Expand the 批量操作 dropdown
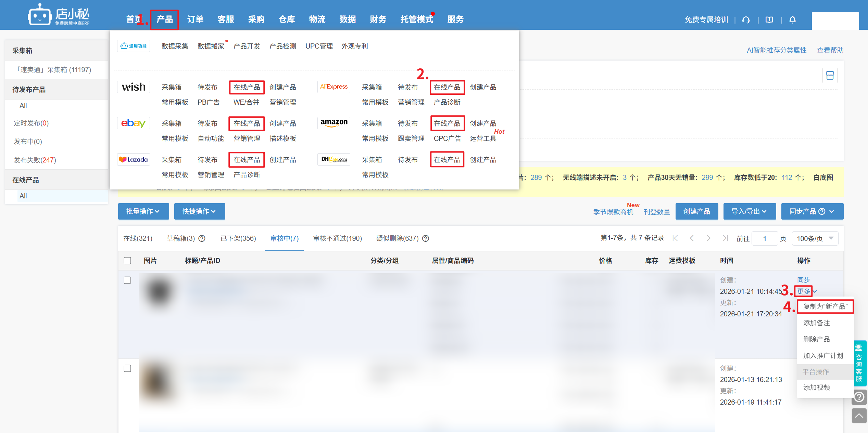Screen dimensions: 868x433 (x=143, y=211)
